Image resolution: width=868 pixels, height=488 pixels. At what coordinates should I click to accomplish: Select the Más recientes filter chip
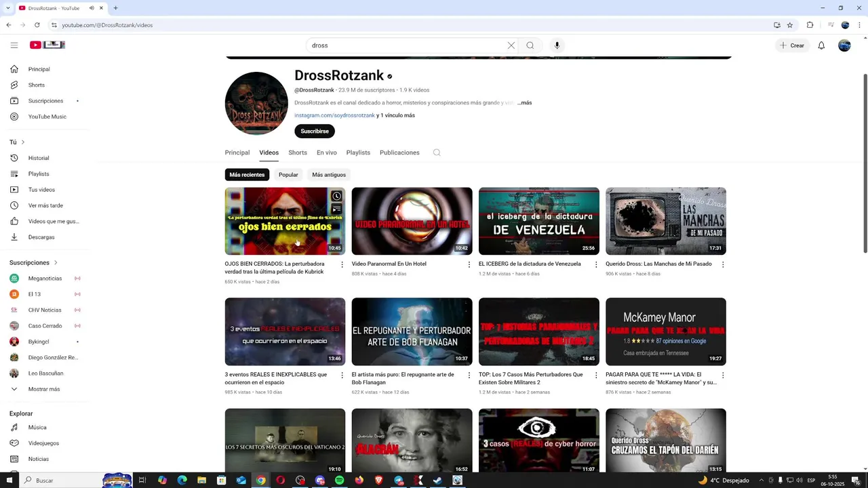click(x=247, y=175)
